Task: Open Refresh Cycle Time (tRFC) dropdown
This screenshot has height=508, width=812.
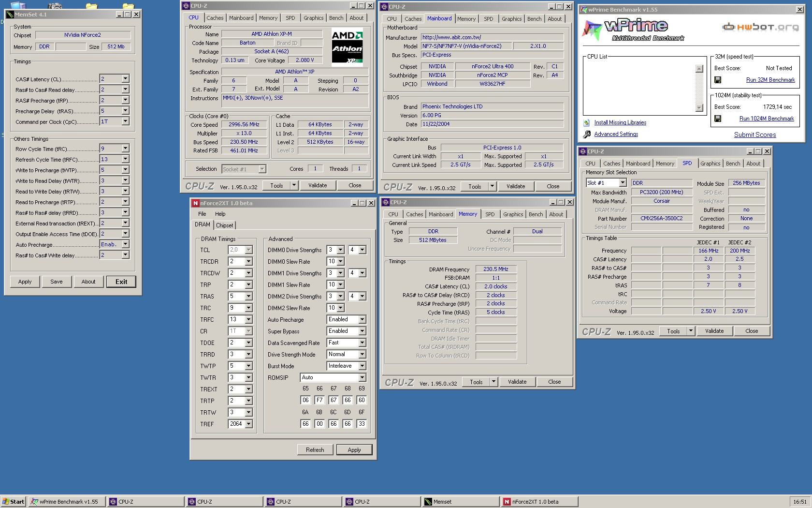Action: pyautogui.click(x=126, y=159)
